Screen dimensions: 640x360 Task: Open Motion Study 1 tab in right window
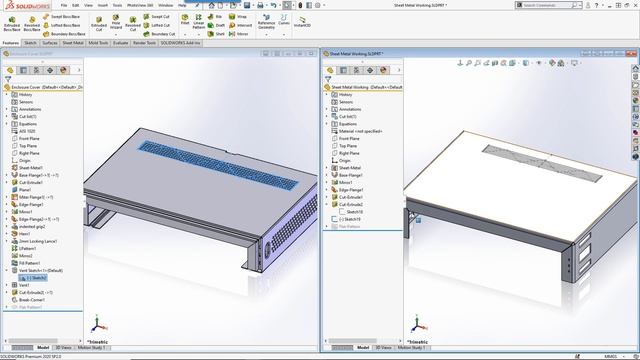point(411,348)
